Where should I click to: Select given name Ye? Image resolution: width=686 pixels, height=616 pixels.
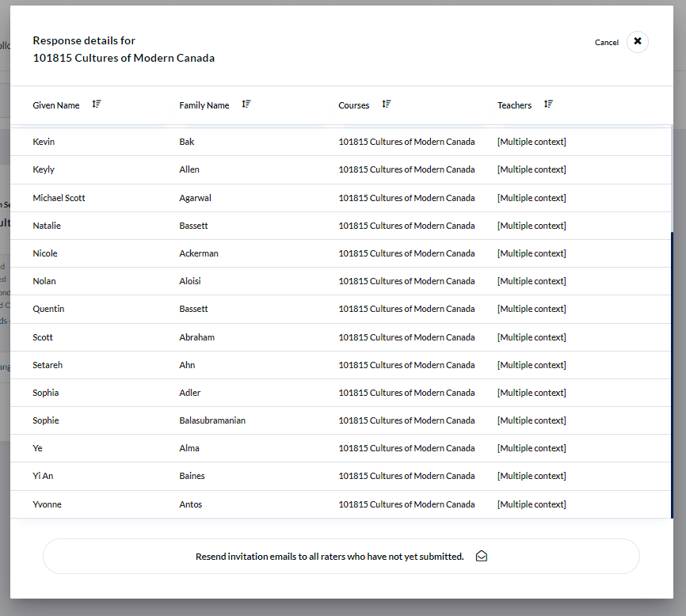coord(37,448)
